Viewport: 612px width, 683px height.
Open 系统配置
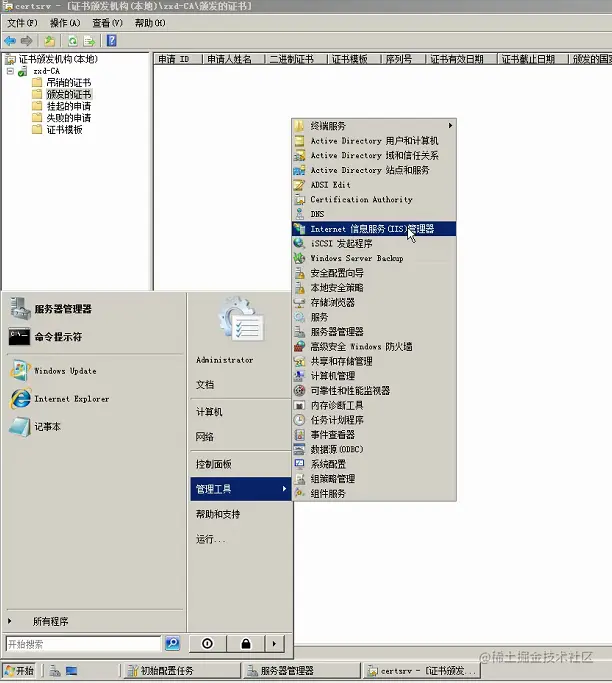coord(374,464)
